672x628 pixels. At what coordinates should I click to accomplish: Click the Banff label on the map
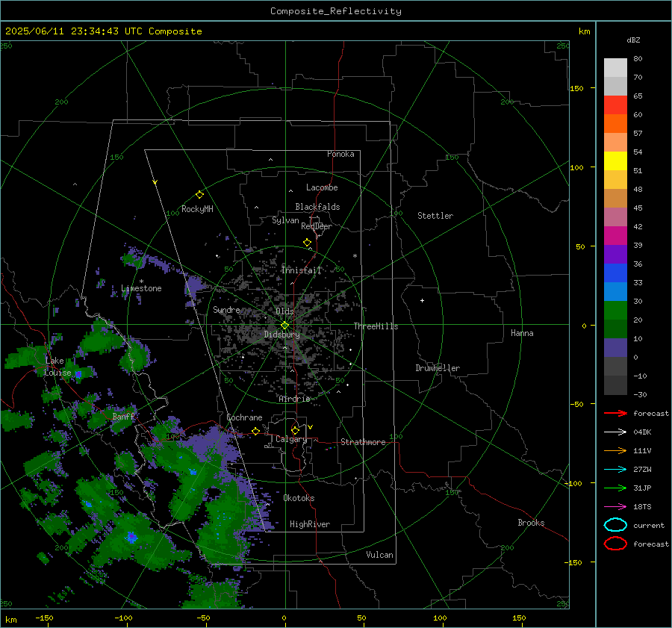123,416
